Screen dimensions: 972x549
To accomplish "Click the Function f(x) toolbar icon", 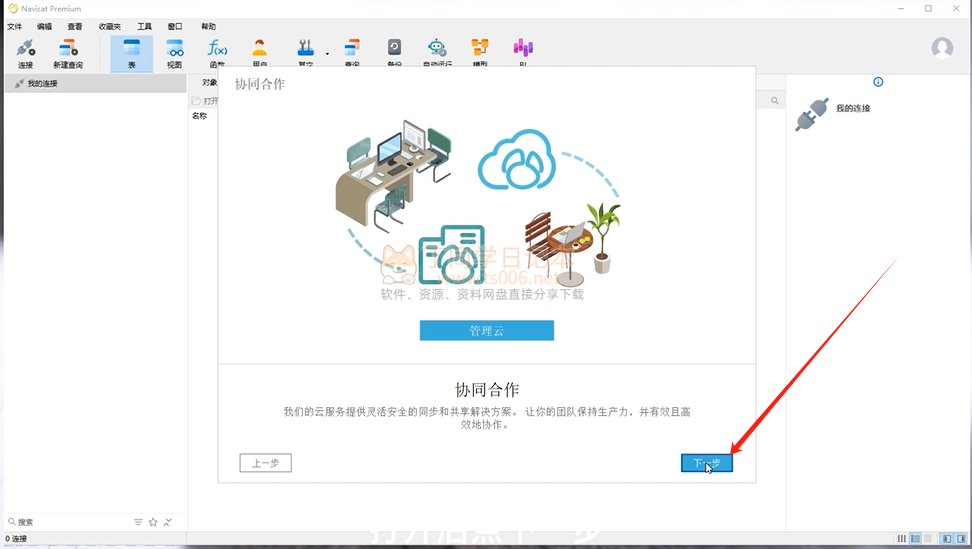I will pos(217,50).
